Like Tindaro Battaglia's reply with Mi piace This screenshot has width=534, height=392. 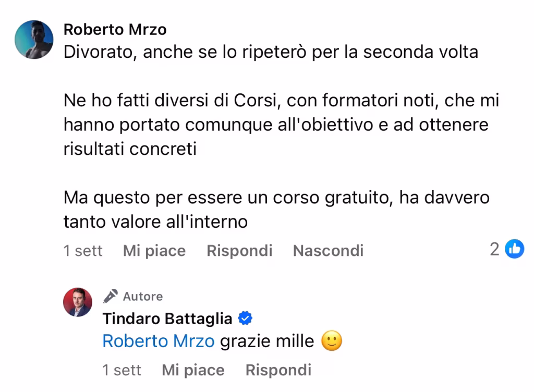(x=193, y=370)
